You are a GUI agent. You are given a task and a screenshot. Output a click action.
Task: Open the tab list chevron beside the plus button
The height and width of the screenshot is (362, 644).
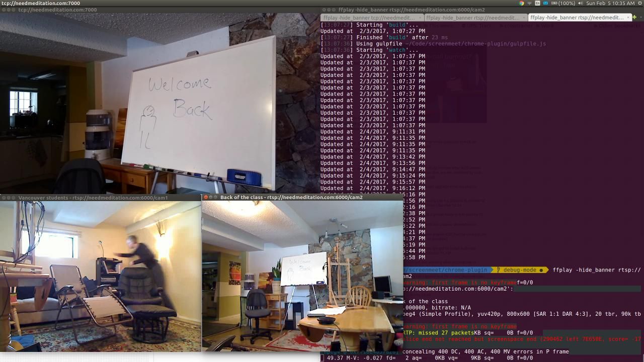tap(641, 17)
